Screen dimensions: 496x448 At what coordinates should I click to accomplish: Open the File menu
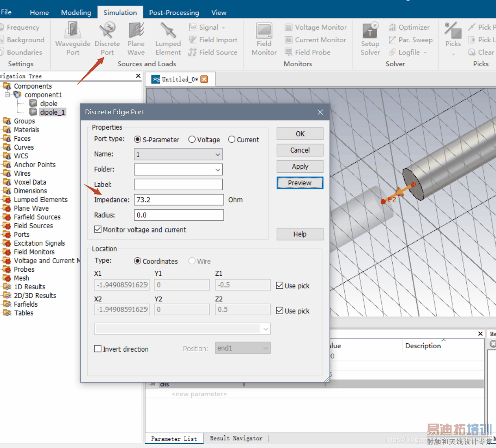pos(6,12)
